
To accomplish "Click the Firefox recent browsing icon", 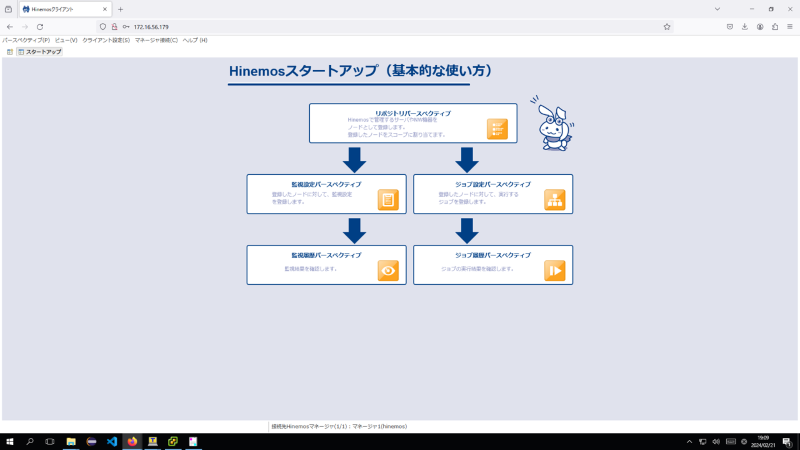I will tap(9, 9).
